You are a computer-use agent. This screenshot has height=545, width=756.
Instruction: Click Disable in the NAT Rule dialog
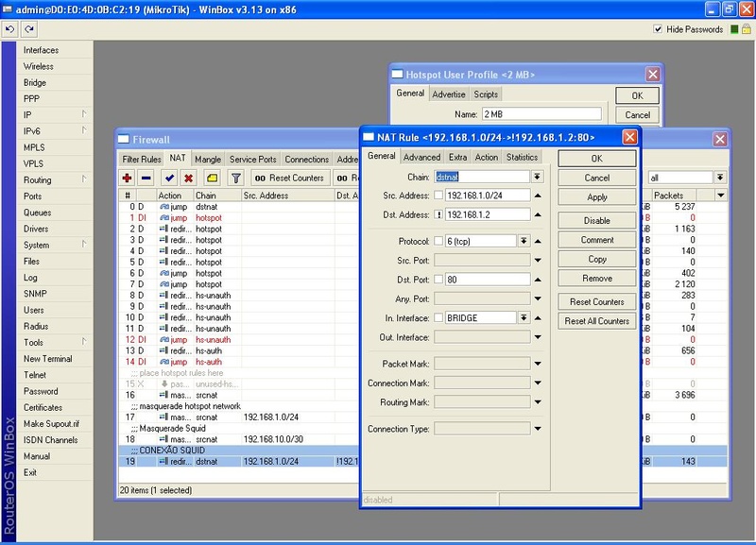coord(597,220)
